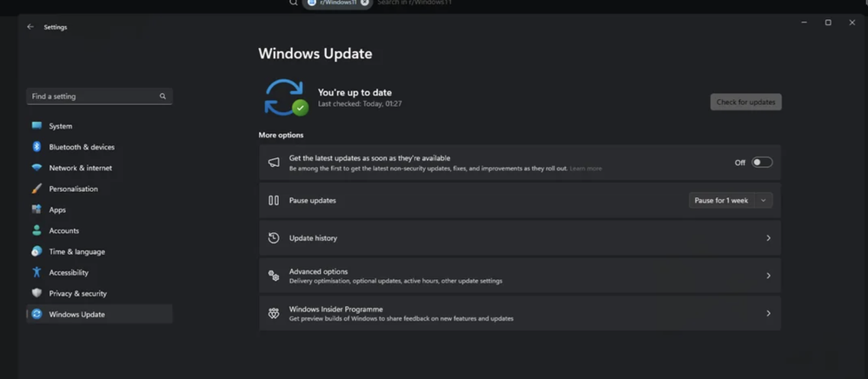Open Privacy & security settings
The width and height of the screenshot is (868, 379).
pos(99,293)
